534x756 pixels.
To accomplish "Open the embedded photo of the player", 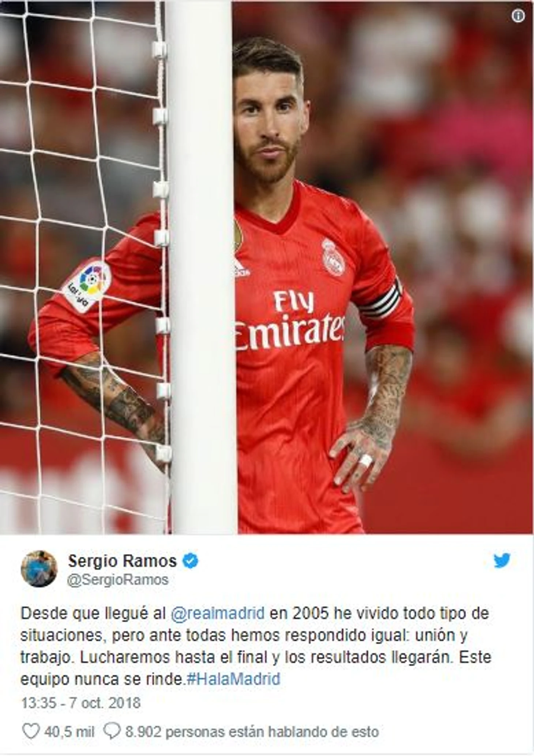I will 266,267.
